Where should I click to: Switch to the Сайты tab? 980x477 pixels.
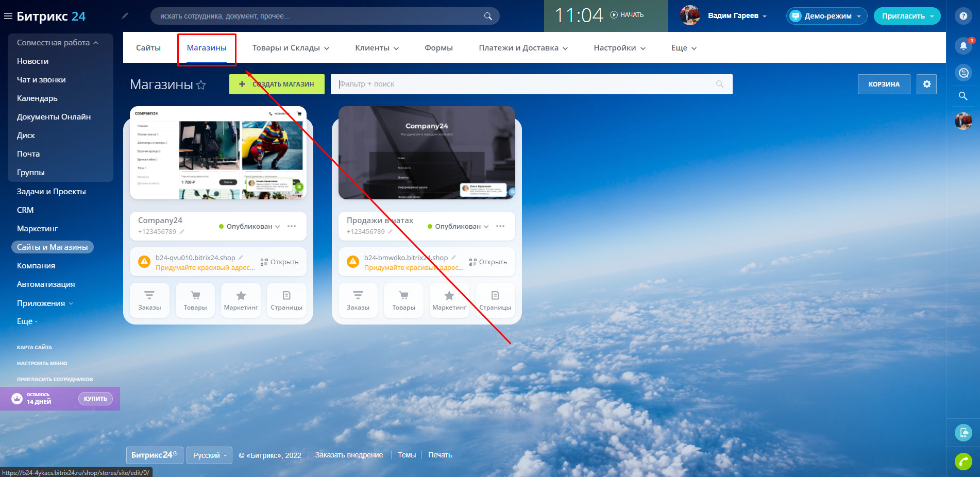click(x=148, y=48)
